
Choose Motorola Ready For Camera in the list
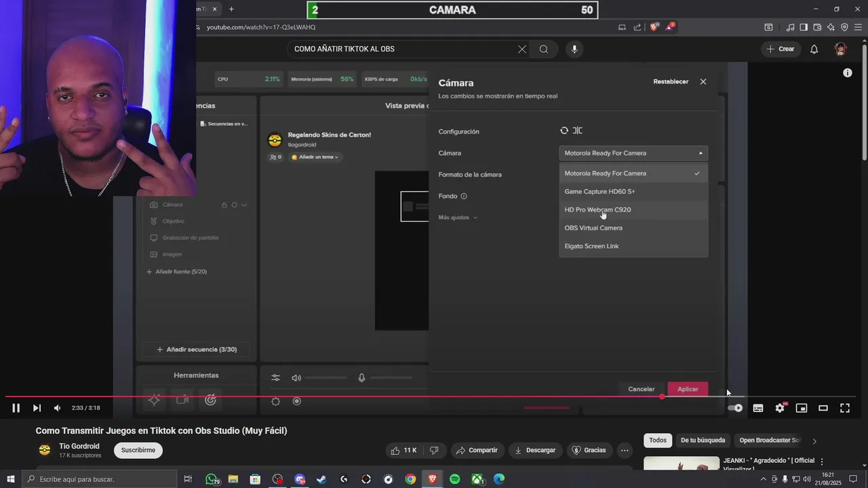pyautogui.click(x=633, y=174)
